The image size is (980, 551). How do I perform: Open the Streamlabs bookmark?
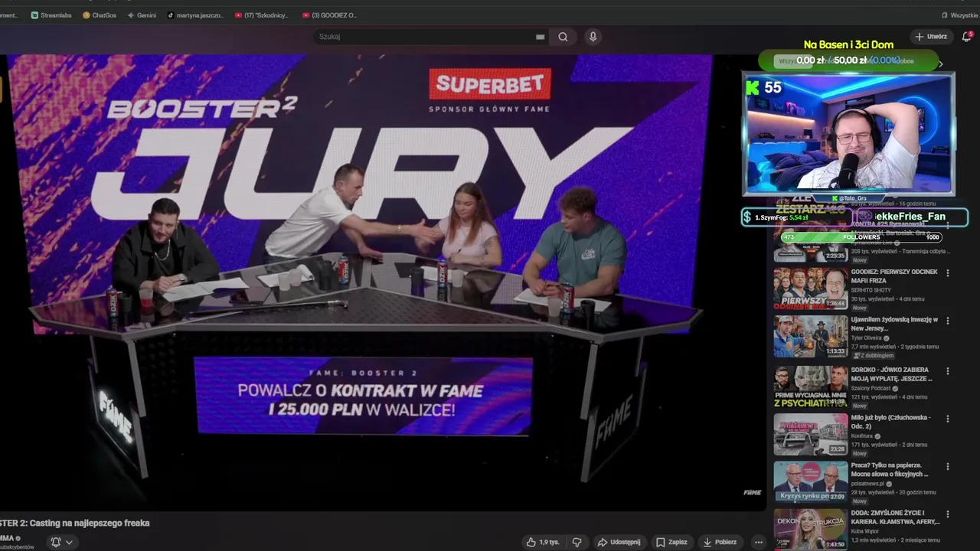pyautogui.click(x=51, y=15)
